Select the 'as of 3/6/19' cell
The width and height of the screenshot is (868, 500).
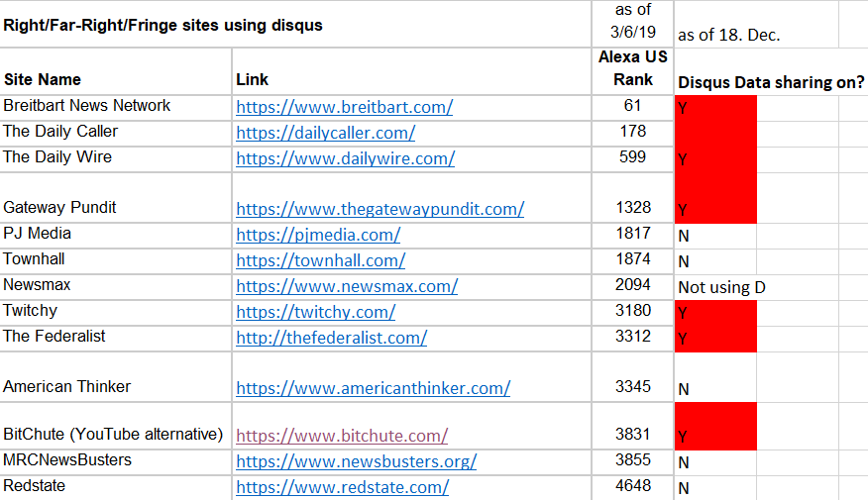(x=633, y=23)
